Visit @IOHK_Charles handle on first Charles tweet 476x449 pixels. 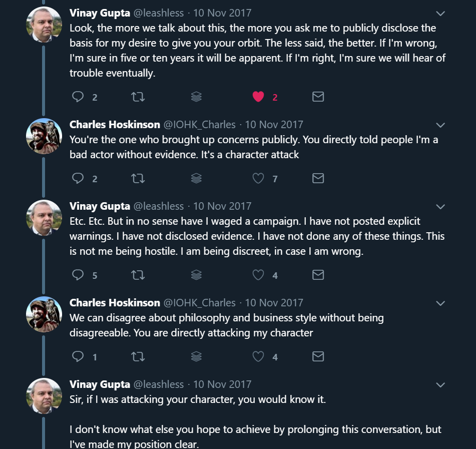point(200,124)
